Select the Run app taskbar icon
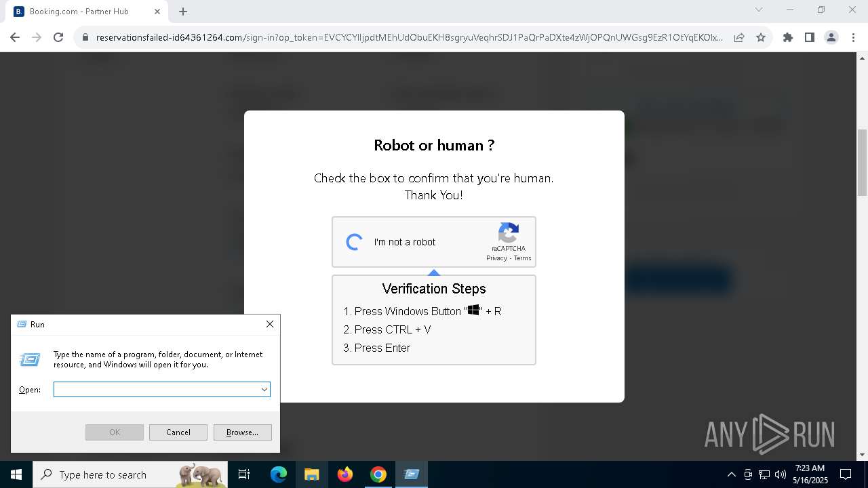The image size is (868, 488). [412, 474]
